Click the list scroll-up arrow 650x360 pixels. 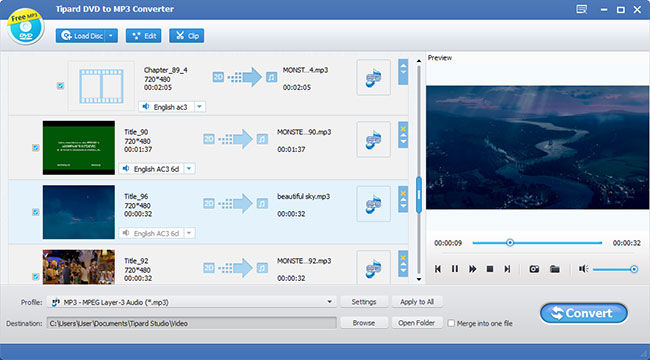[419, 61]
